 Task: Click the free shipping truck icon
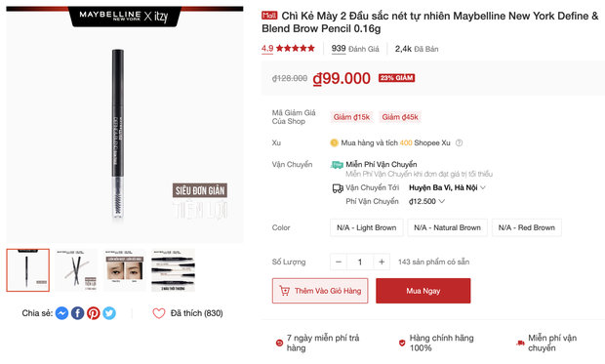[x=337, y=165]
